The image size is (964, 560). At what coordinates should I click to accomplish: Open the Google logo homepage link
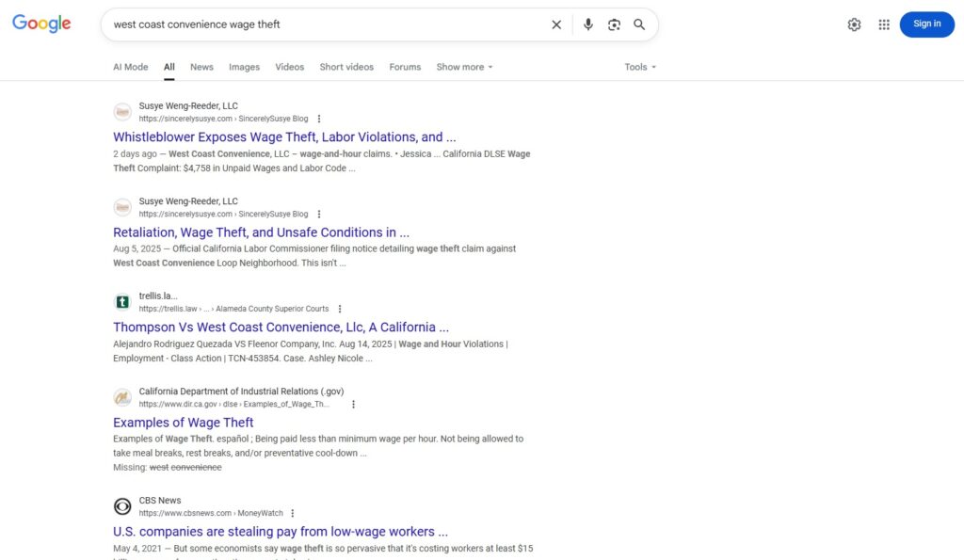tap(41, 24)
